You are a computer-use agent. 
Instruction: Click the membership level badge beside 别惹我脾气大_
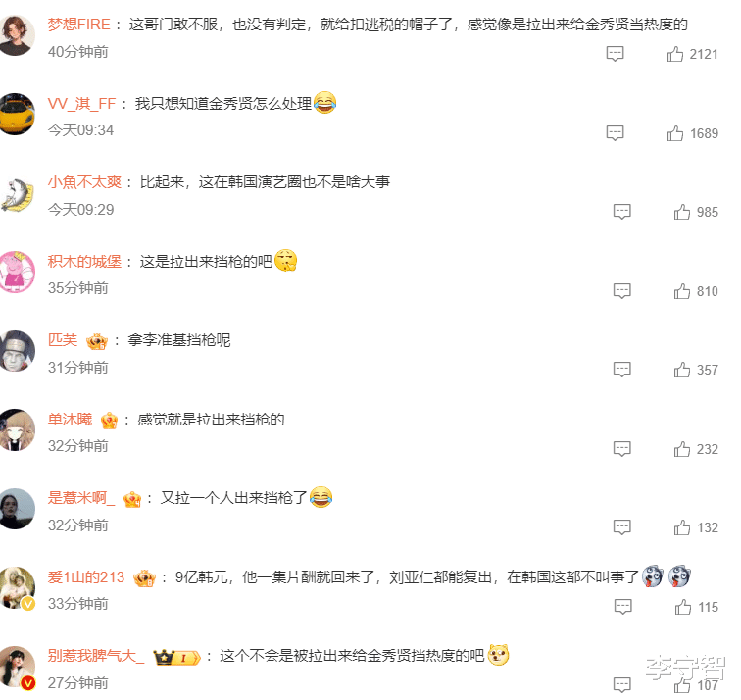point(176,657)
